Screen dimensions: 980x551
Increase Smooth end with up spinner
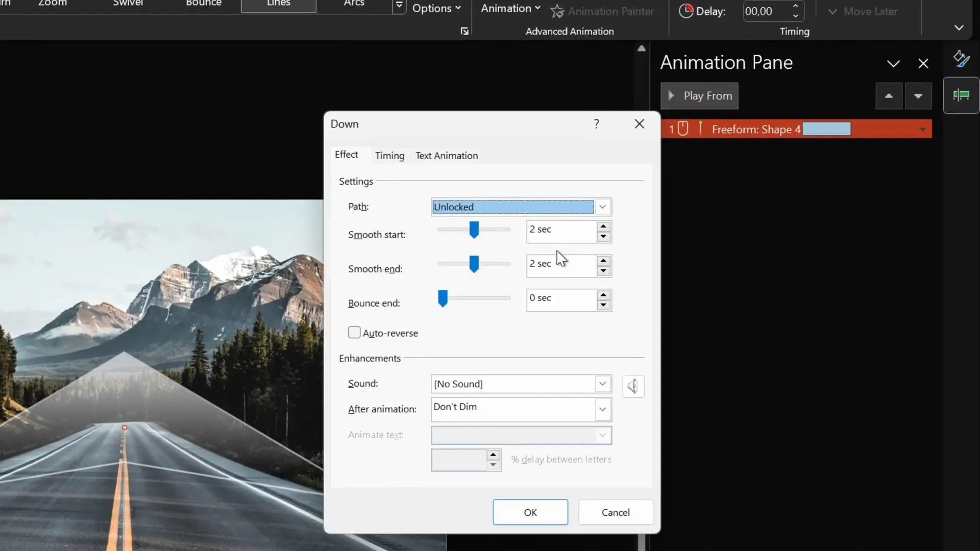[603, 260]
